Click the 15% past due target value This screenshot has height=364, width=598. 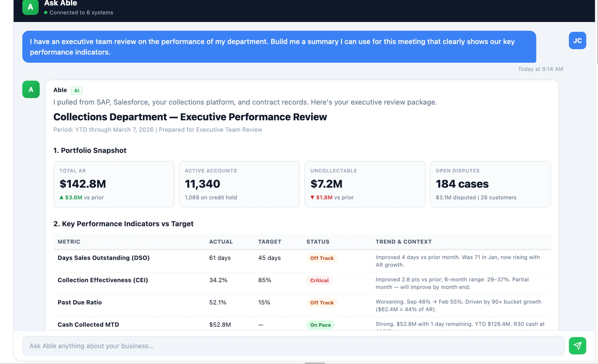pyautogui.click(x=264, y=302)
